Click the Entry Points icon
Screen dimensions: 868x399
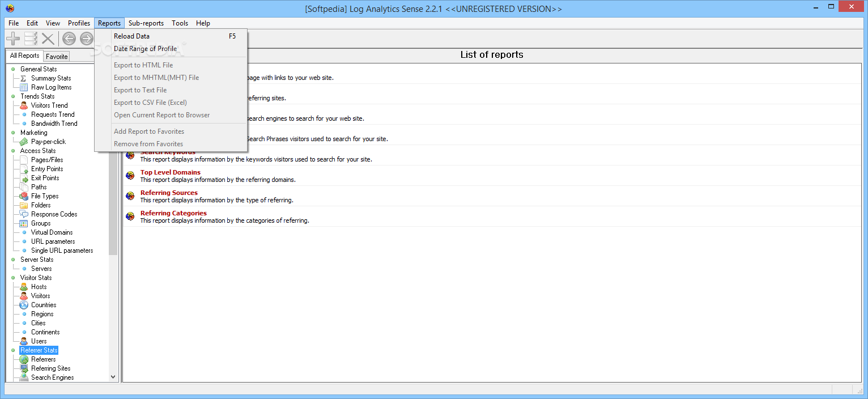[x=24, y=169]
